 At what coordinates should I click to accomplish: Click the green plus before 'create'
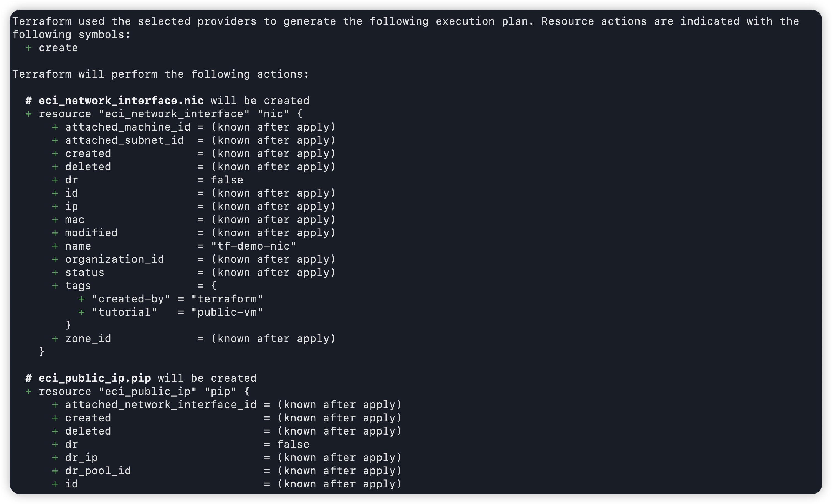point(29,48)
